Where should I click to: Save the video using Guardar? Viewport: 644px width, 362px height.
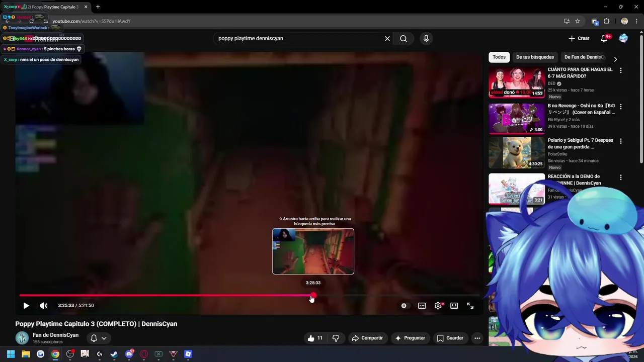(x=450, y=338)
